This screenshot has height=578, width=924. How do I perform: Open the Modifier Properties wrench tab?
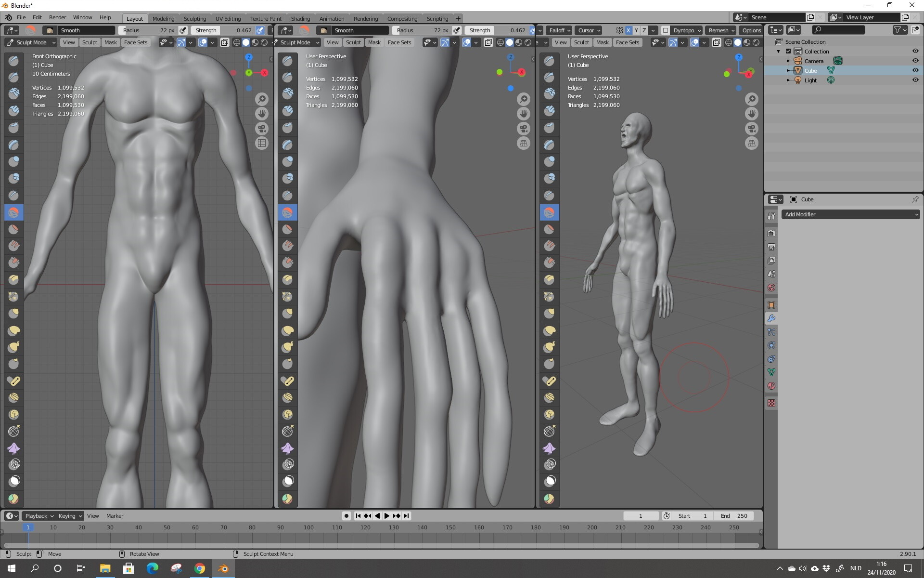tap(771, 318)
